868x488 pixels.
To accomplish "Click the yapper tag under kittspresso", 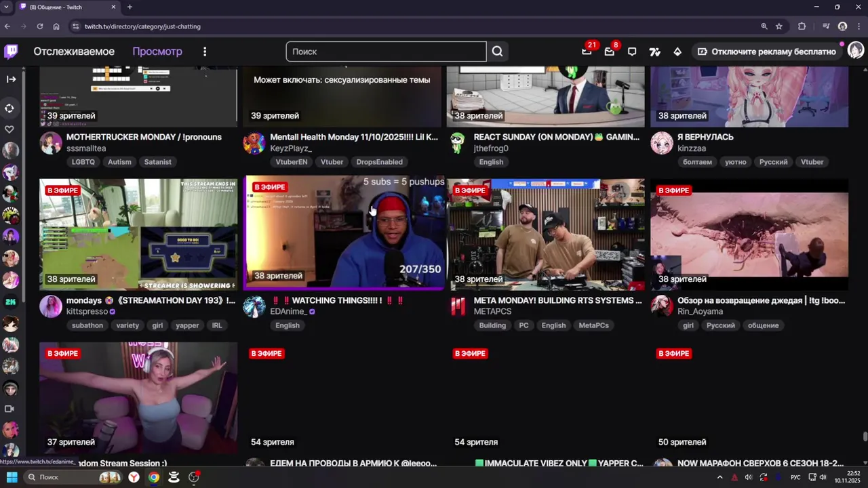I will (x=187, y=325).
